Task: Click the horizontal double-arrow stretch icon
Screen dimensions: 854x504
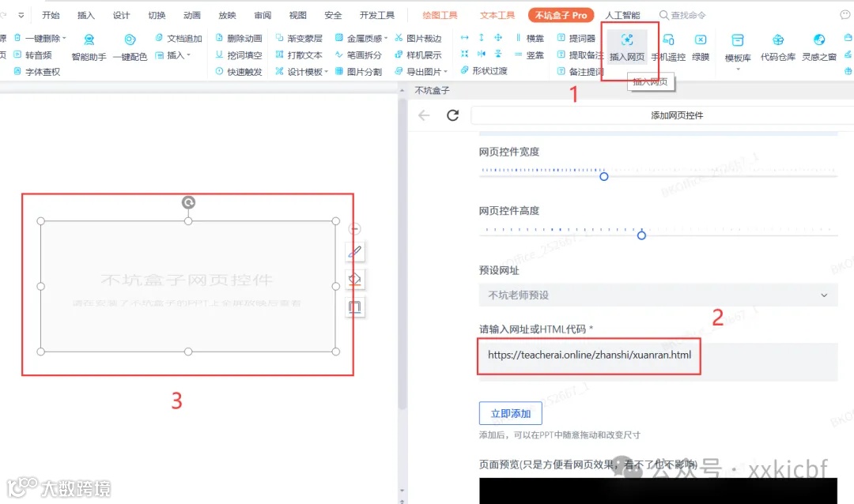Action: coord(465,38)
